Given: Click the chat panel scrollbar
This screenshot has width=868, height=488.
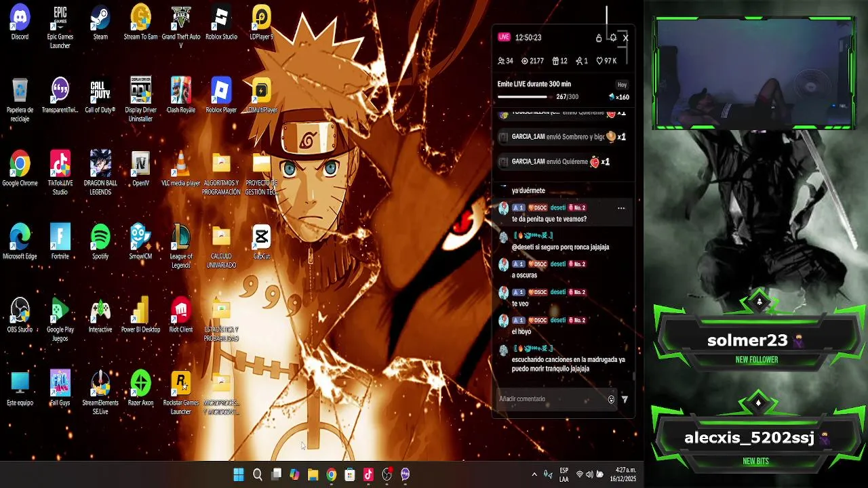Looking at the screenshot, I should point(633,376).
